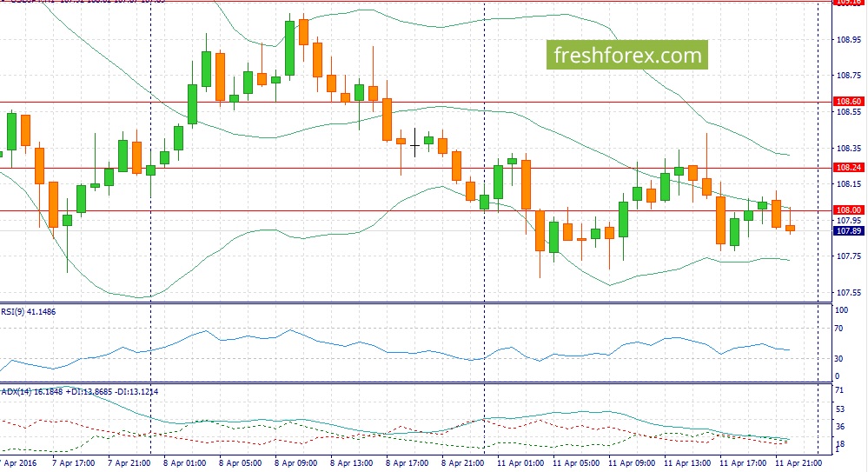Click the red 108.00 price level tag
The width and height of the screenshot is (868, 472).
tap(847, 210)
